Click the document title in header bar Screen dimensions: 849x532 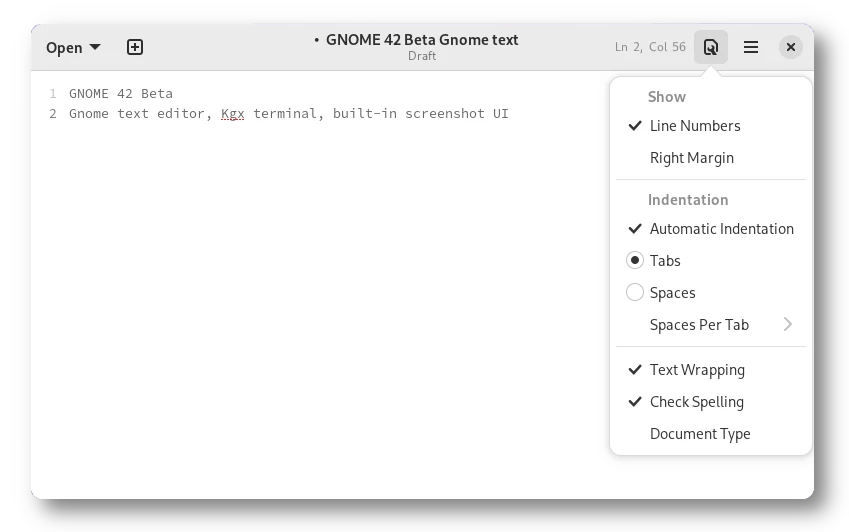(421, 40)
